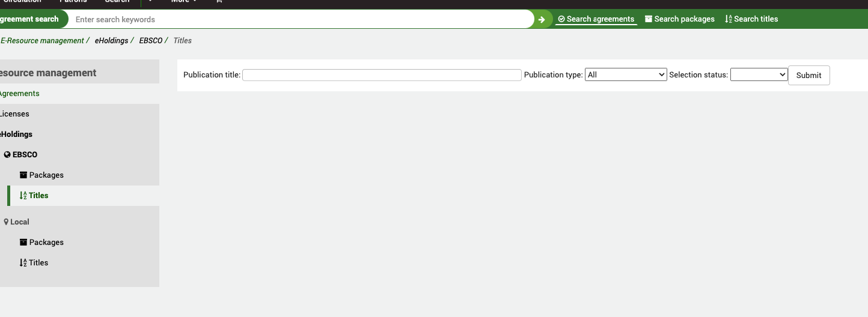The height and width of the screenshot is (317, 868).
Task: Click the Enter search keywords field
Action: [301, 19]
